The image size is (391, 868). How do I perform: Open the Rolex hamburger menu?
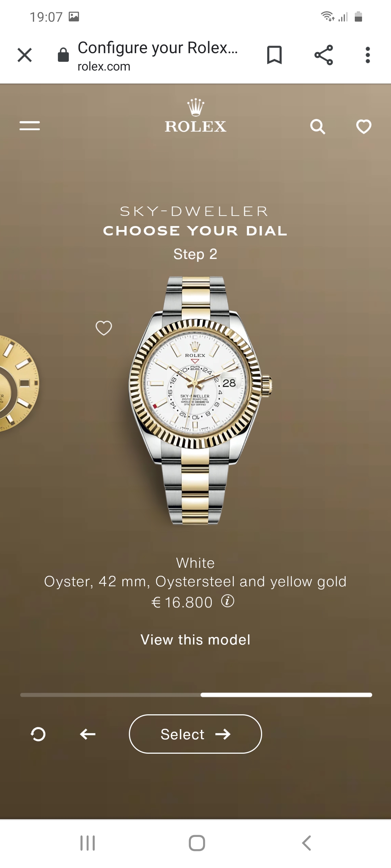30,126
